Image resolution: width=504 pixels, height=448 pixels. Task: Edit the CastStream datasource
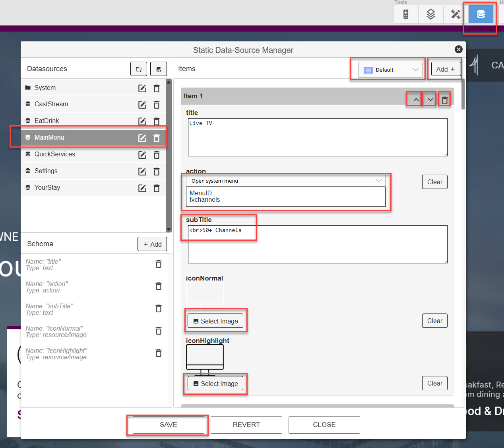[142, 105]
